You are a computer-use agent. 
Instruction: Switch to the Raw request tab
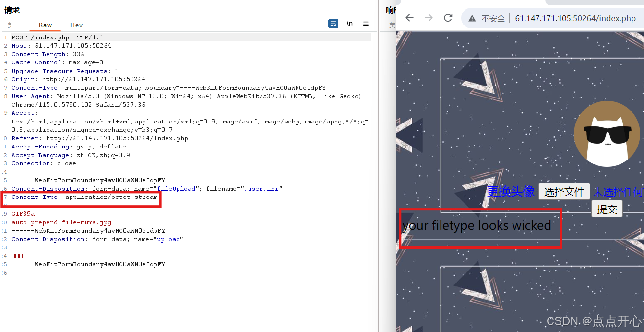[x=46, y=25]
